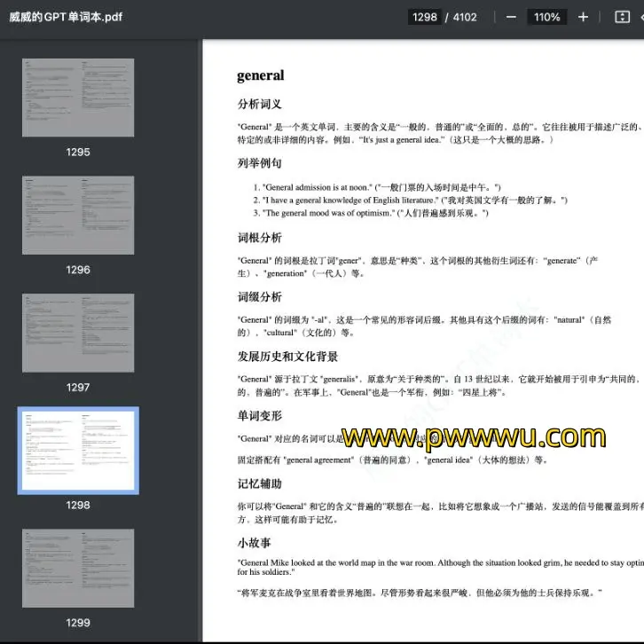Click the fit-to-page icon
Screen dimensions: 644x644
click(x=622, y=17)
